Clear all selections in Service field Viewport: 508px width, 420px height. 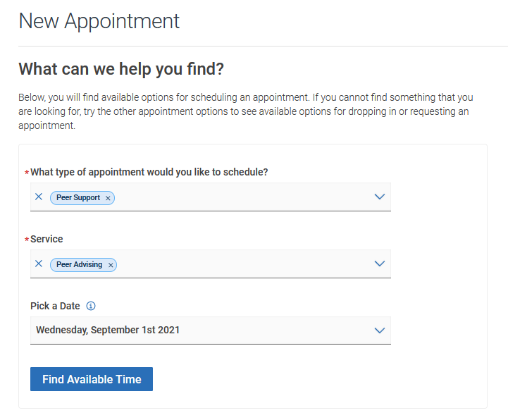tap(39, 264)
